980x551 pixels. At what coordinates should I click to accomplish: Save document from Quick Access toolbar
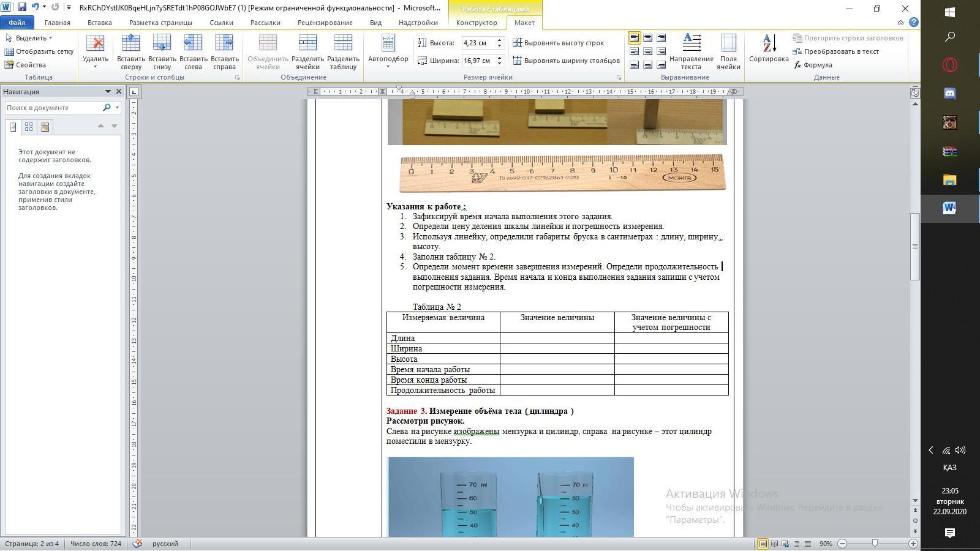click(x=22, y=7)
